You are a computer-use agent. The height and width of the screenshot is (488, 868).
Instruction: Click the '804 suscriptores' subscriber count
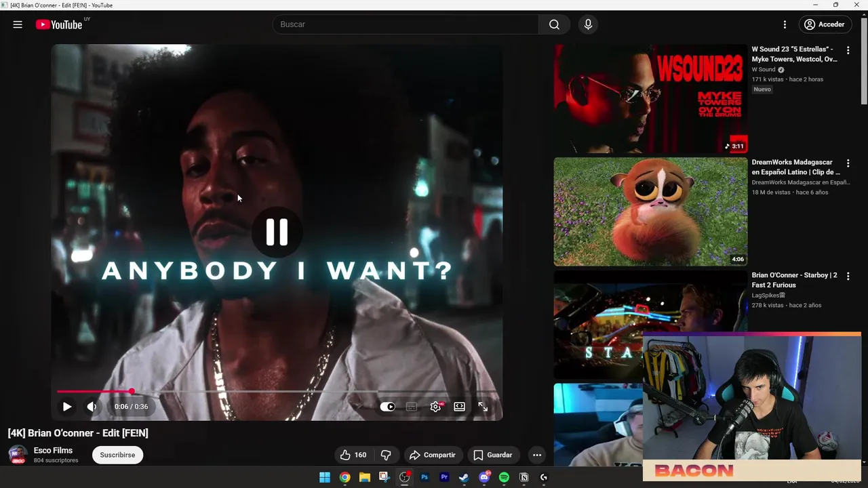56,461
